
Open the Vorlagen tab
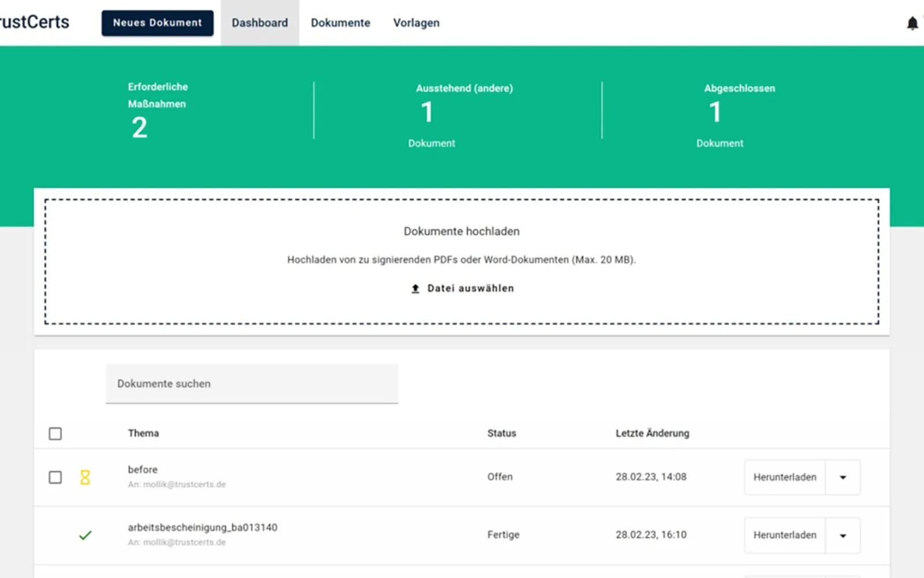coord(416,23)
